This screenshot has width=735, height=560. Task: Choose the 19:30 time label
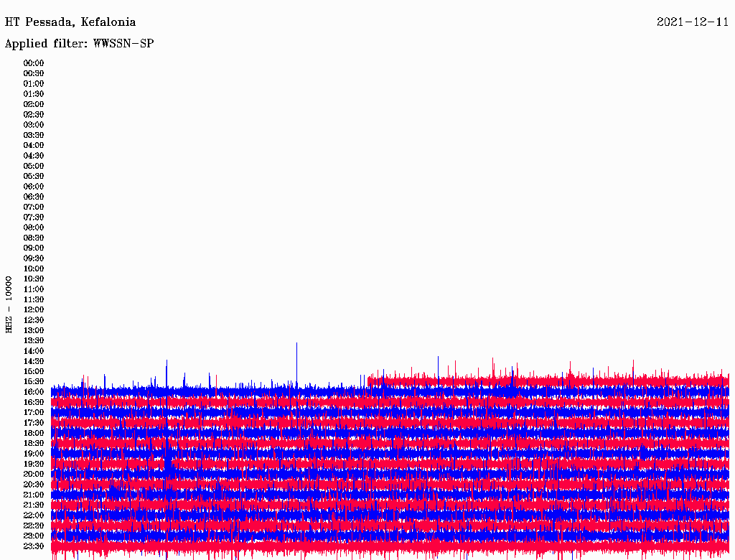click(x=34, y=465)
